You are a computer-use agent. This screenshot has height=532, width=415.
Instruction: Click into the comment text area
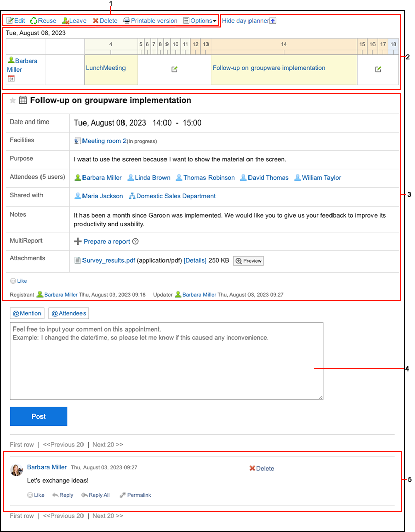point(167,361)
